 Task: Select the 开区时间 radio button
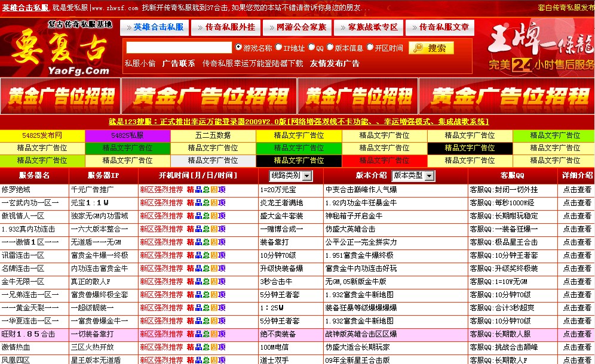pyautogui.click(x=369, y=48)
